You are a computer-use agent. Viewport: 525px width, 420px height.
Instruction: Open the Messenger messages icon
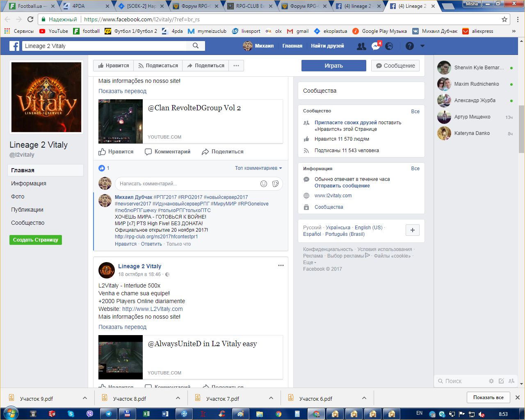pos(376,46)
